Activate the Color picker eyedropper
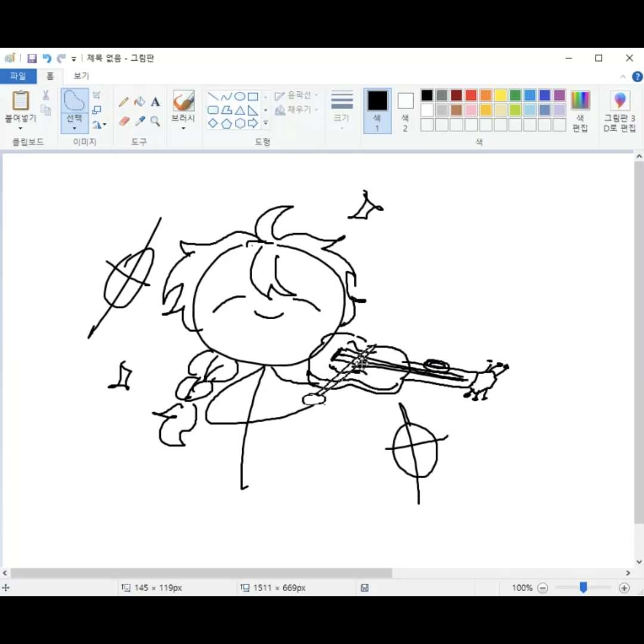The image size is (644, 644). [140, 121]
